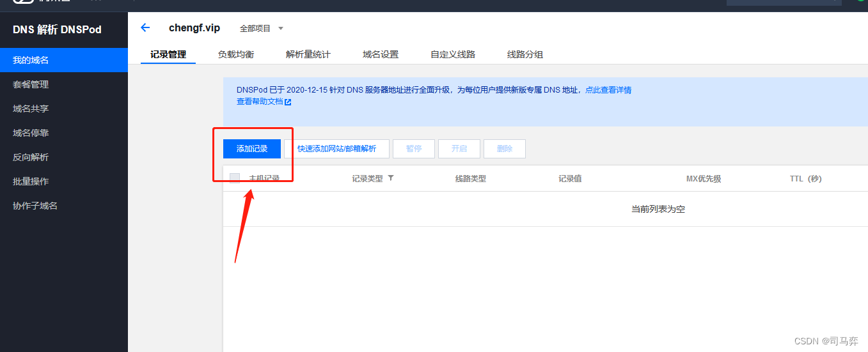This screenshot has width=868, height=352.
Task: Click the 添加记录 button
Action: click(252, 149)
